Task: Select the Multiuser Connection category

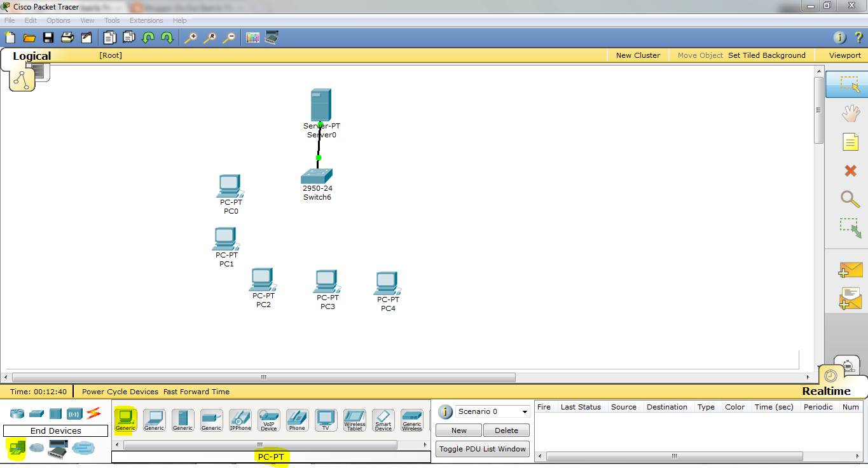Action: pyautogui.click(x=83, y=448)
